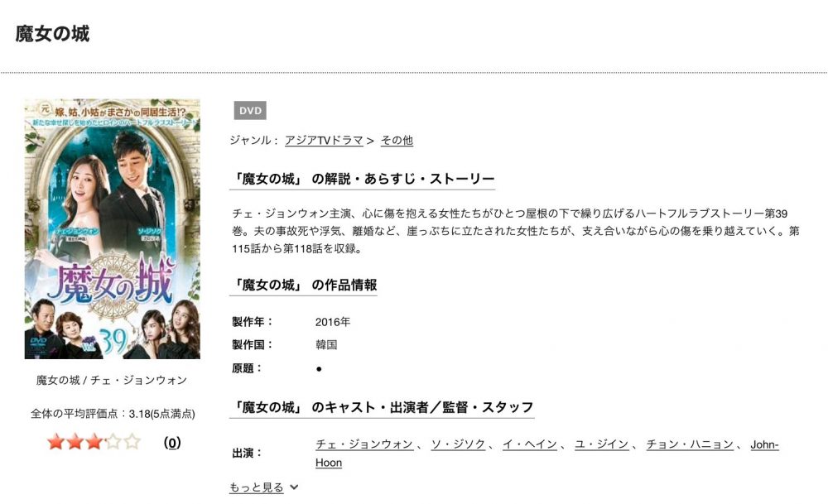Open the その他 genre link
The width and height of the screenshot is (828, 504).
click(x=397, y=141)
